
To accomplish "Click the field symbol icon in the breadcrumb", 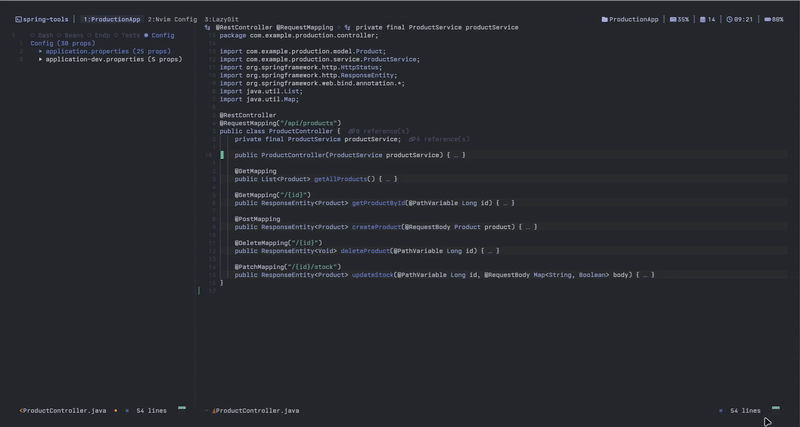I will [x=347, y=28].
